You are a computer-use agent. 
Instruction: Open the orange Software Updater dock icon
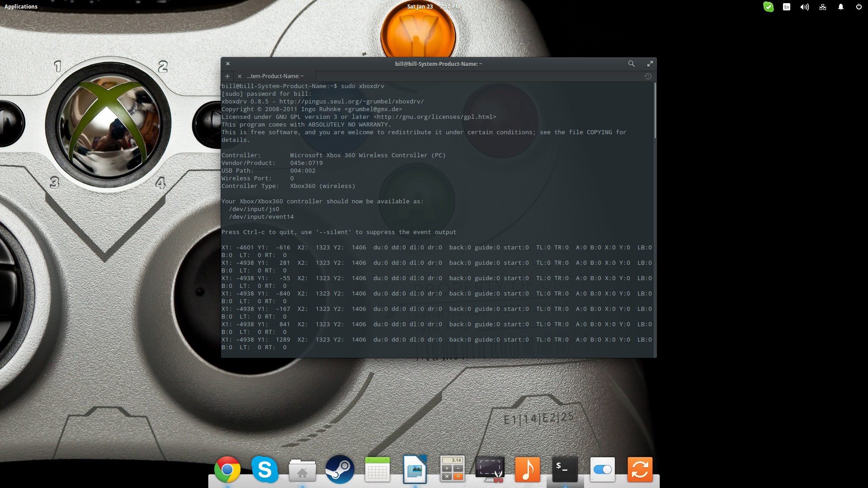click(640, 469)
